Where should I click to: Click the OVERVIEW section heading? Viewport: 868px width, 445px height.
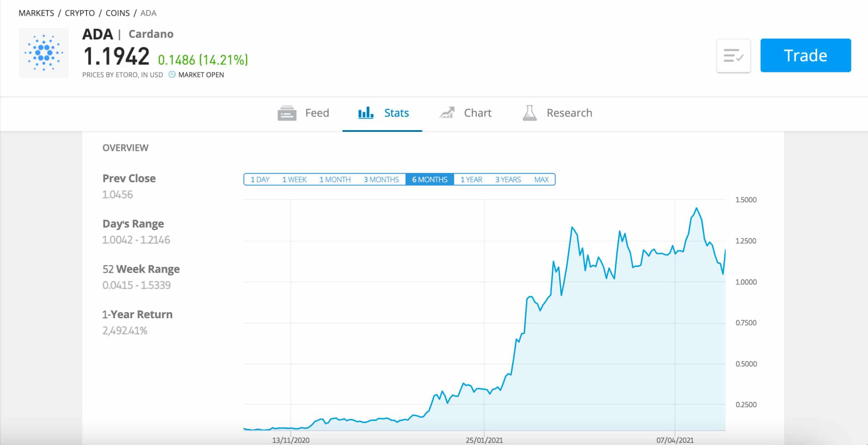(125, 148)
